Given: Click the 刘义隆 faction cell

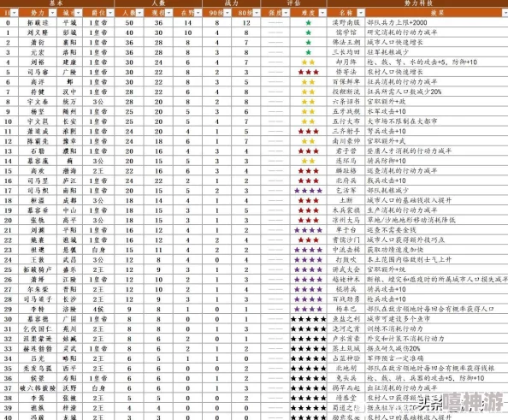Looking at the screenshot, I should 38,33.
